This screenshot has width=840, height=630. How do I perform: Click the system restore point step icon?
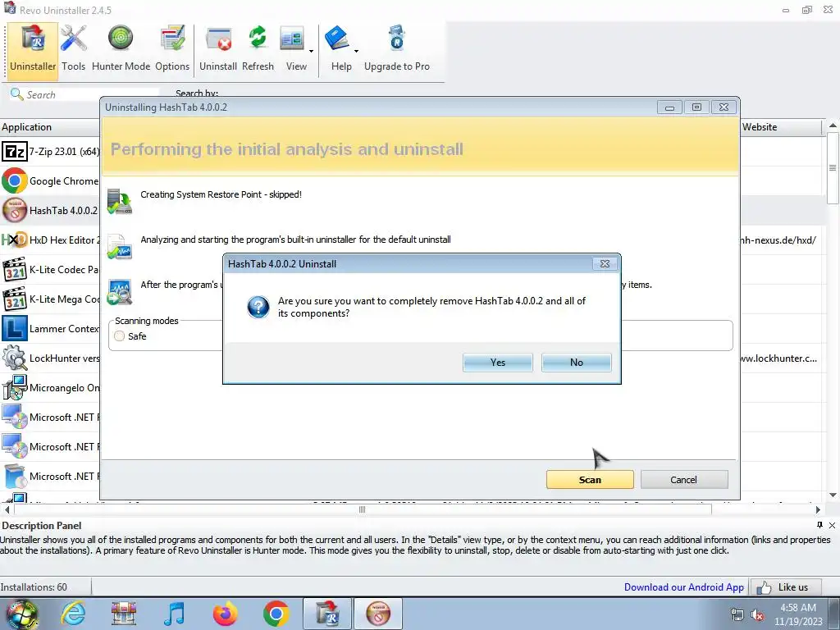click(120, 201)
